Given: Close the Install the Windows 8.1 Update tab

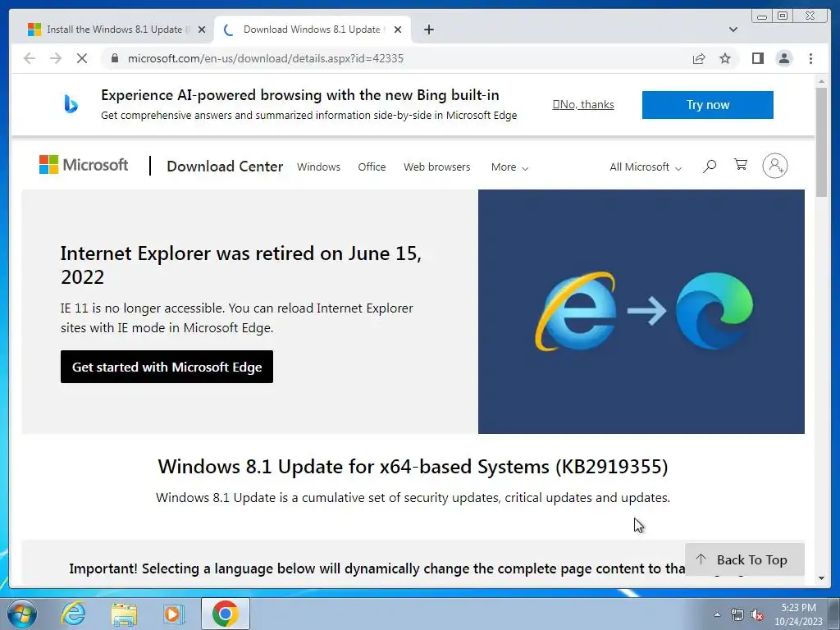Looking at the screenshot, I should pyautogui.click(x=202, y=30).
